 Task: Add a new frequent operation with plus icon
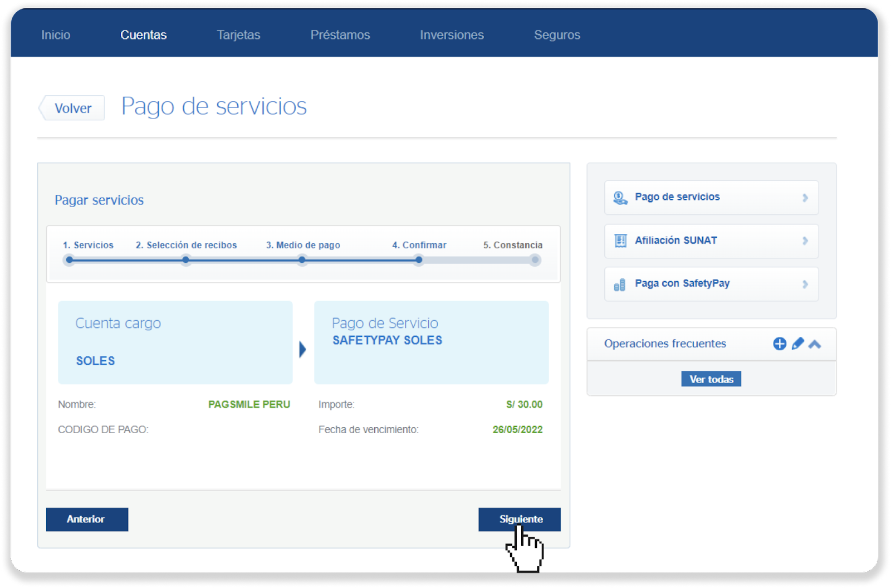click(x=780, y=344)
